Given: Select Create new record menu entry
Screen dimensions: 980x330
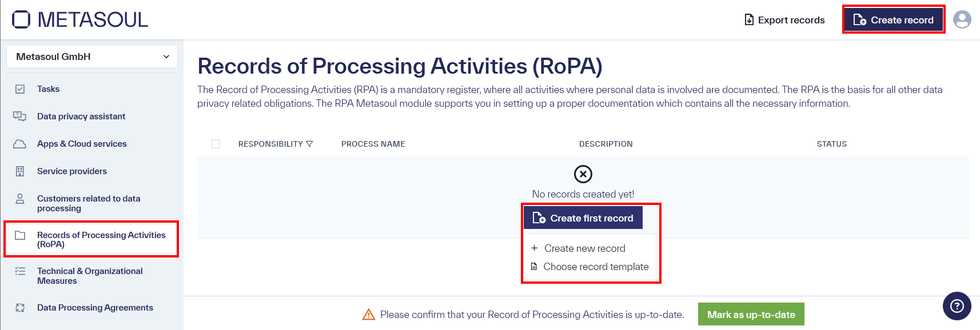Looking at the screenshot, I should (584, 248).
